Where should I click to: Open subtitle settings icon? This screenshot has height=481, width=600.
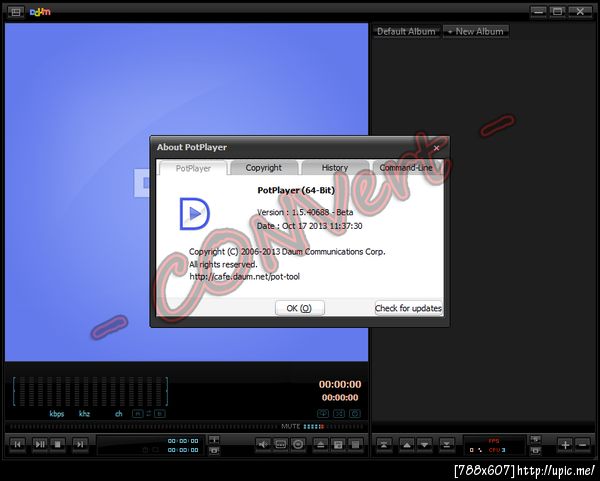click(x=280, y=444)
